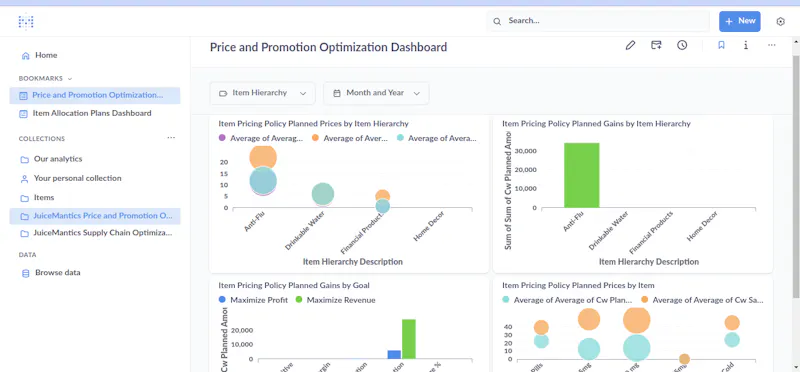The height and width of the screenshot is (372, 800).
Task: Click the pencil edit dashboard icon
Action: tap(630, 45)
